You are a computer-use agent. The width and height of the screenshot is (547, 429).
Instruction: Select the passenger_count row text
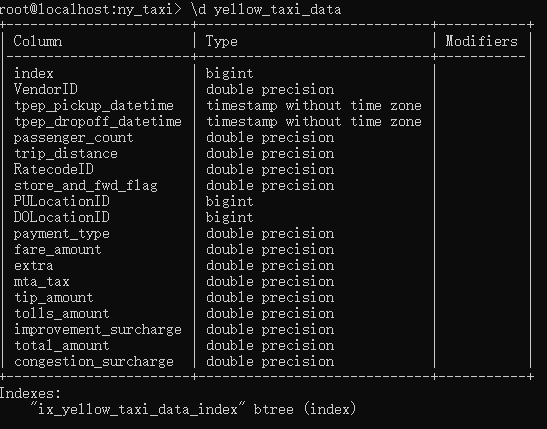click(x=74, y=138)
